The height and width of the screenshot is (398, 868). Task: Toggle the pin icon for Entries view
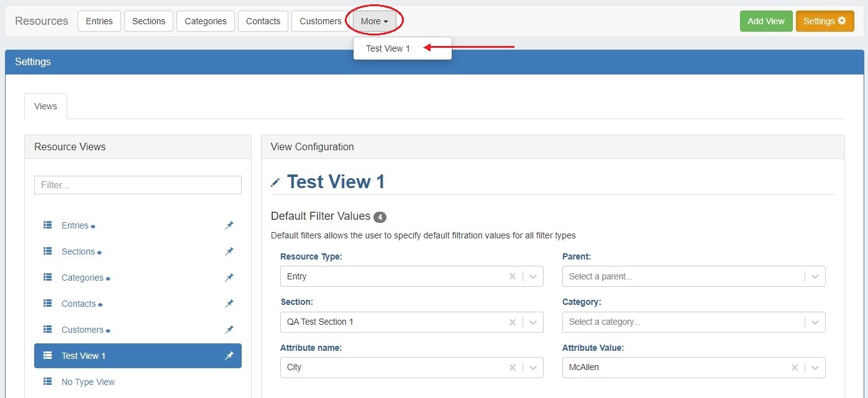[229, 225]
